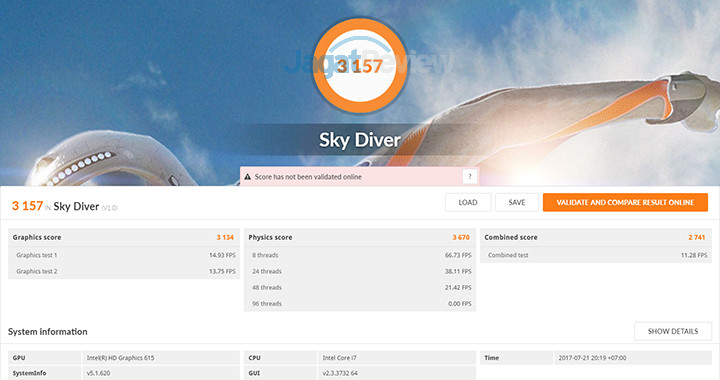This screenshot has width=720, height=380.
Task: Select the Physics score header
Action: pyautogui.click(x=360, y=237)
